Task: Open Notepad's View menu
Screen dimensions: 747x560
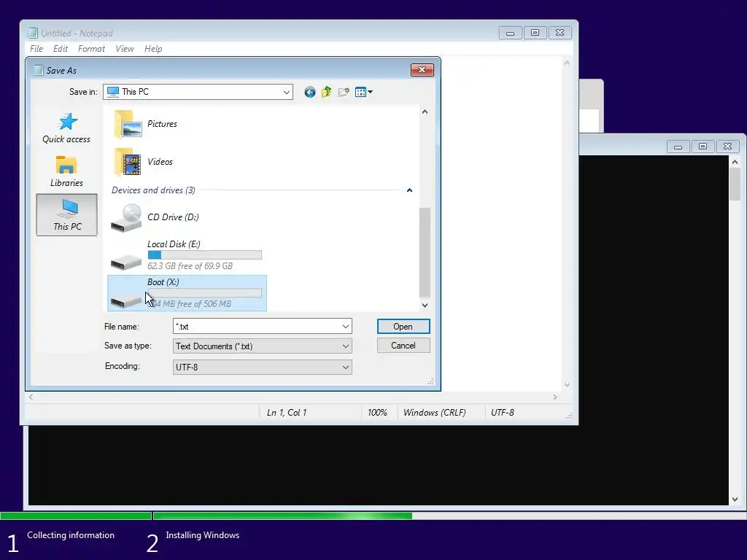Action: coord(124,49)
